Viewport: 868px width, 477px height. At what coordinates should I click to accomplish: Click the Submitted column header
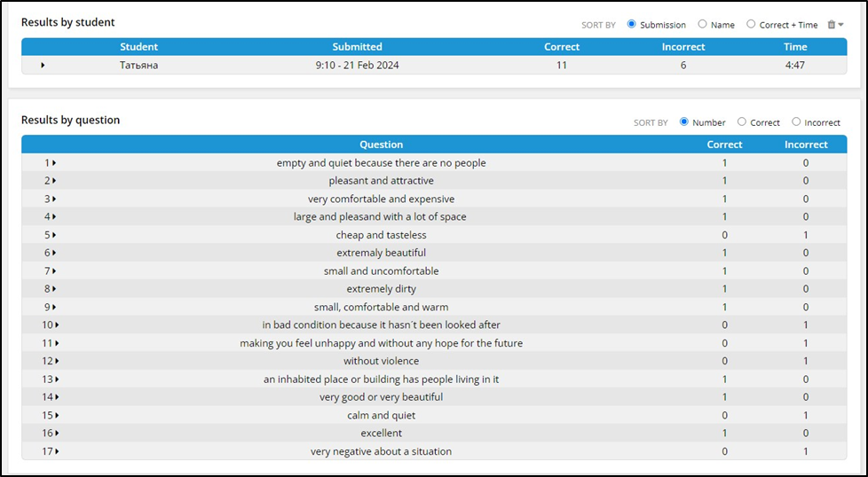[x=357, y=47]
